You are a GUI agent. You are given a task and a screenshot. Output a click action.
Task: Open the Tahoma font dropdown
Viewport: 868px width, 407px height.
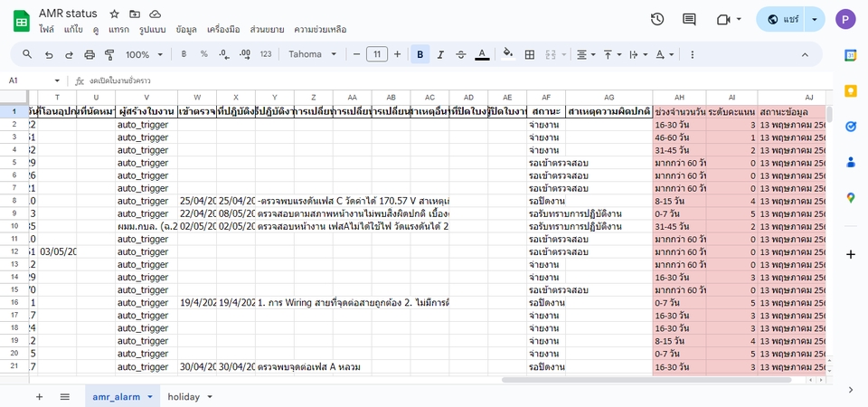tap(313, 54)
